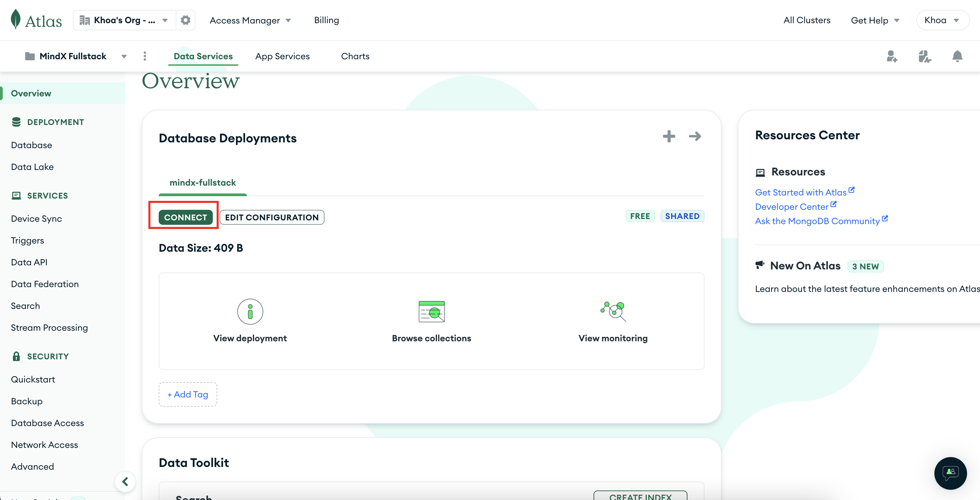Open project activity feed icon
The height and width of the screenshot is (500, 980).
924,56
